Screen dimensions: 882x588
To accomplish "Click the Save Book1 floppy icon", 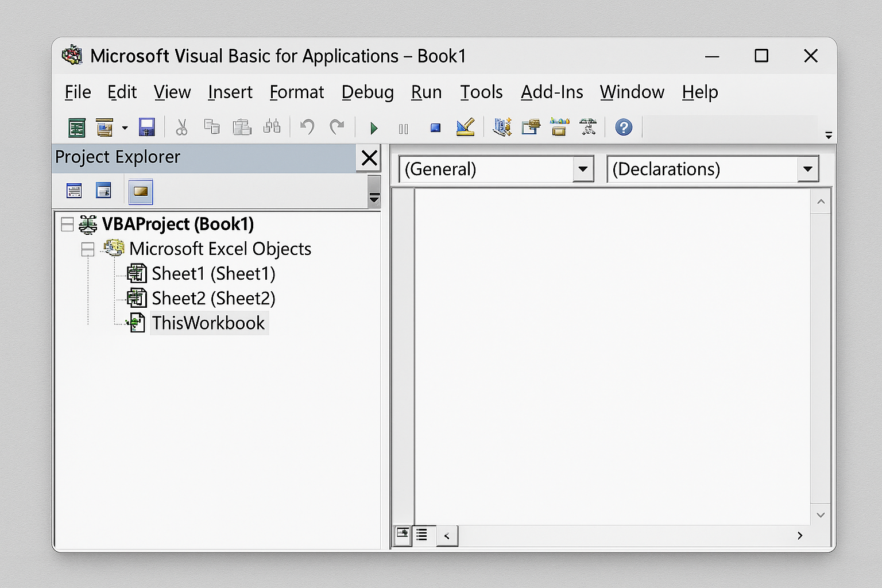I will click(x=147, y=127).
